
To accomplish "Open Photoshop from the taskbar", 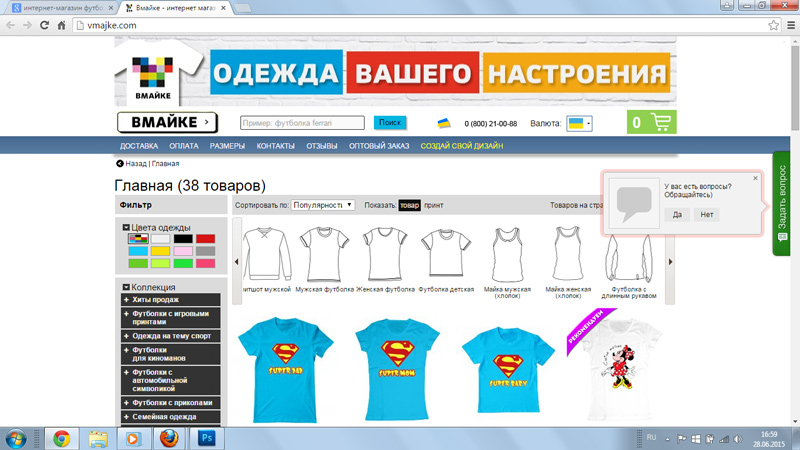I will [206, 438].
